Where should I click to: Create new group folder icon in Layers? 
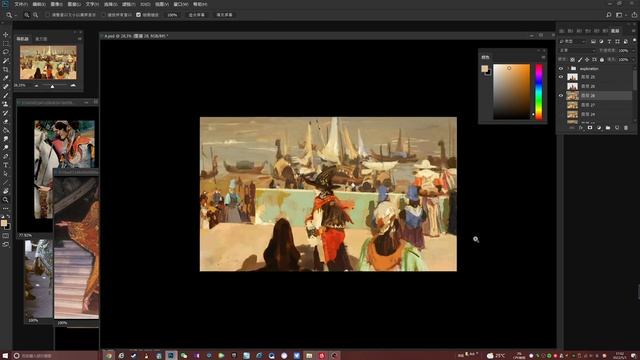(608, 128)
